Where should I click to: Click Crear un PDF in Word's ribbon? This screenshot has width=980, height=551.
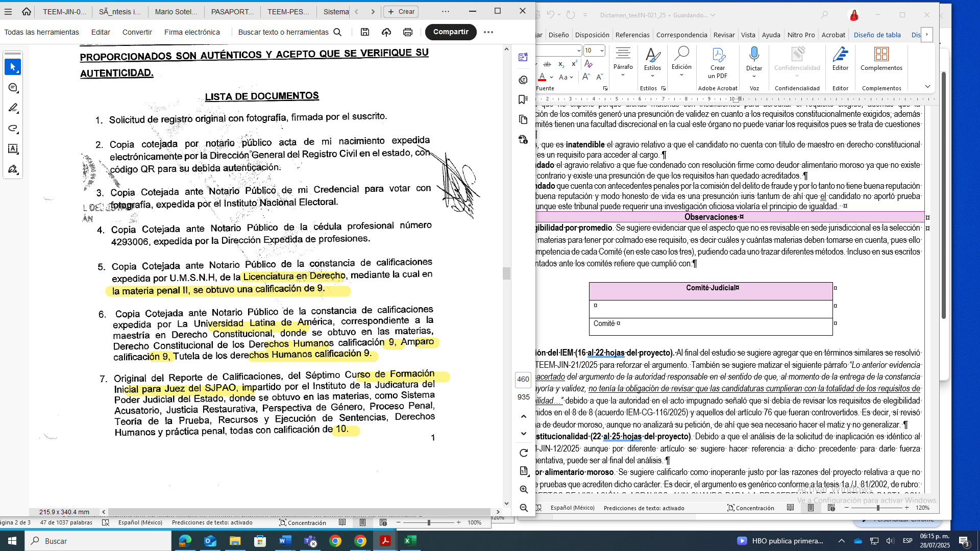[x=718, y=63]
